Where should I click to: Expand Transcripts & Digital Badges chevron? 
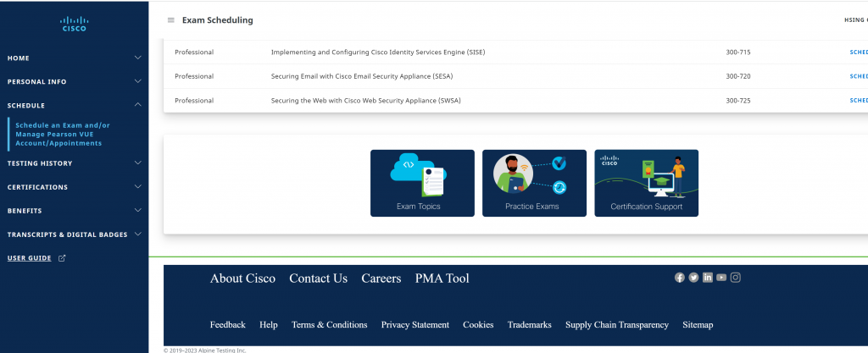(x=138, y=234)
